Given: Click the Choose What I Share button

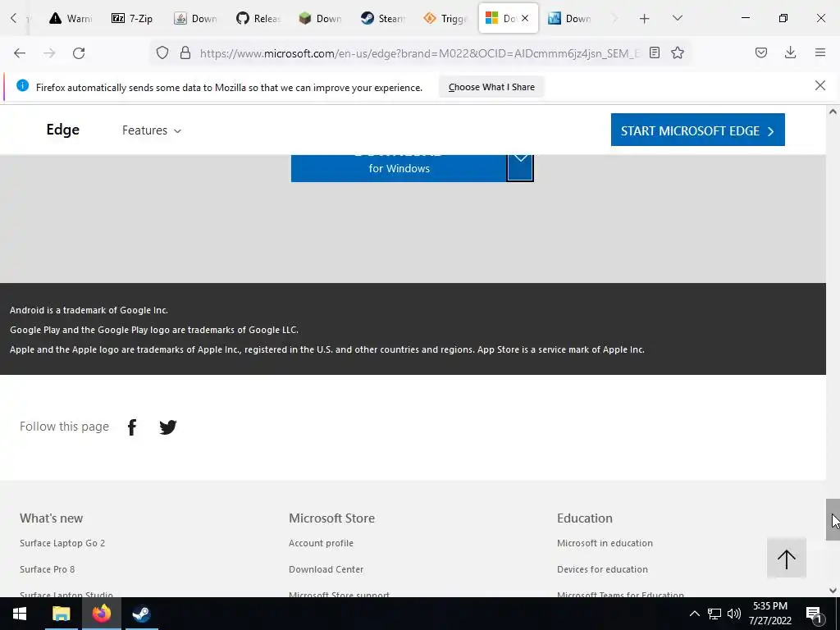Looking at the screenshot, I should pos(491,87).
